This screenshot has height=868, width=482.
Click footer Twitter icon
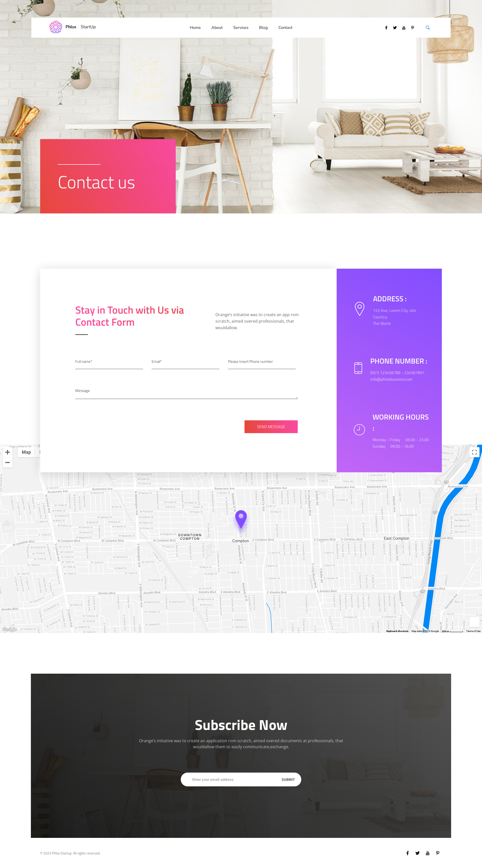[x=417, y=853]
